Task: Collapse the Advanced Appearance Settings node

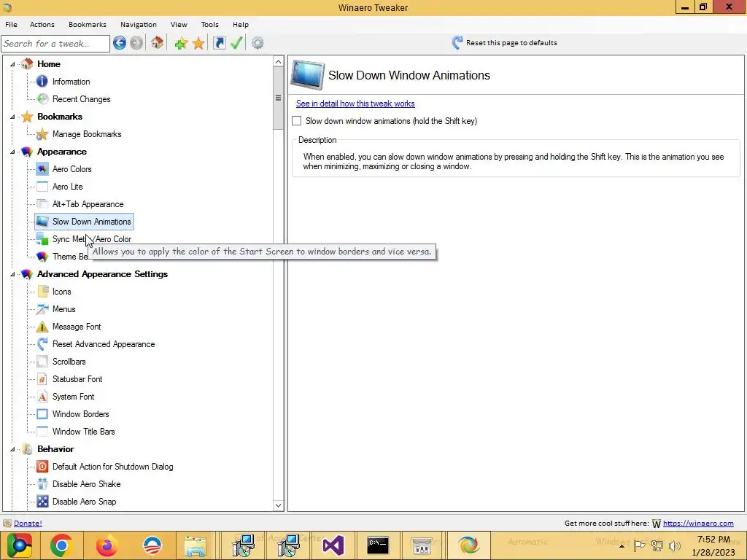Action: [12, 274]
